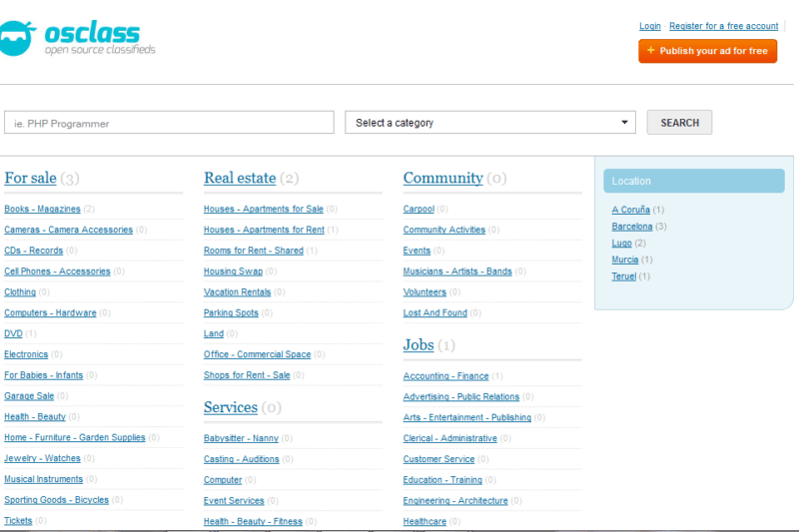Focus the PHP Programmer search field

(x=169, y=123)
